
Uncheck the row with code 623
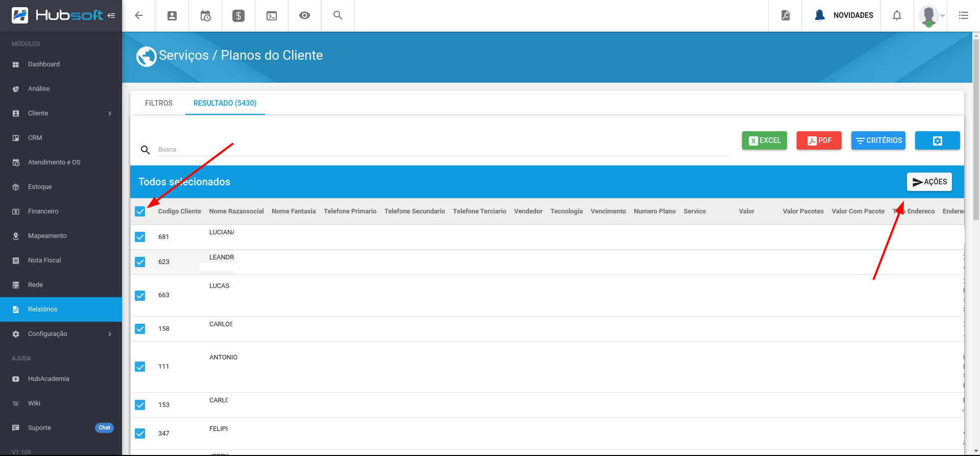point(140,262)
